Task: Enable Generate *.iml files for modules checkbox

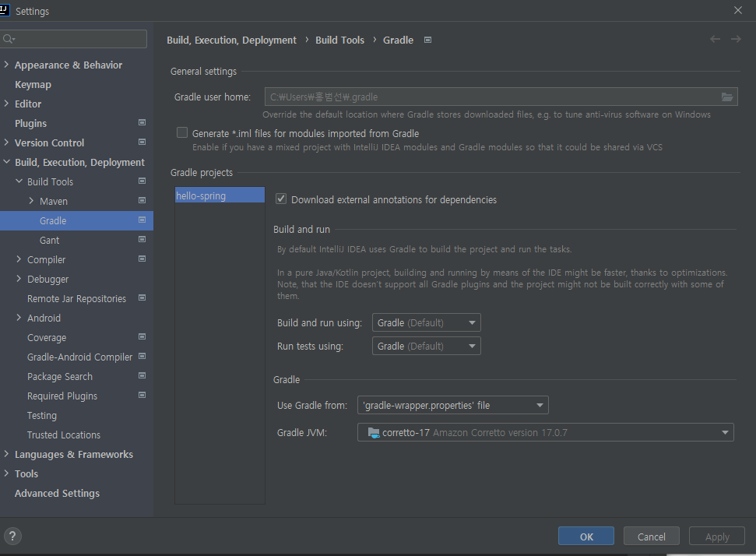Action: pyautogui.click(x=181, y=132)
